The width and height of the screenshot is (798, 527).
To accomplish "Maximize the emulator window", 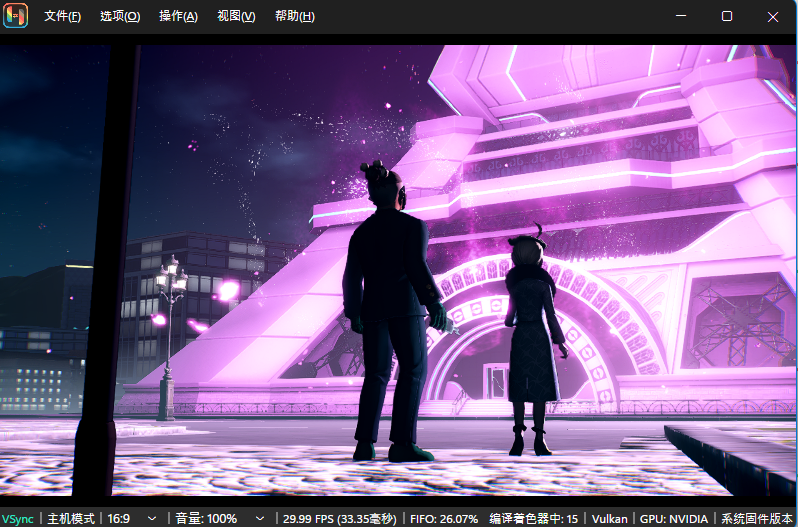I will [x=727, y=16].
